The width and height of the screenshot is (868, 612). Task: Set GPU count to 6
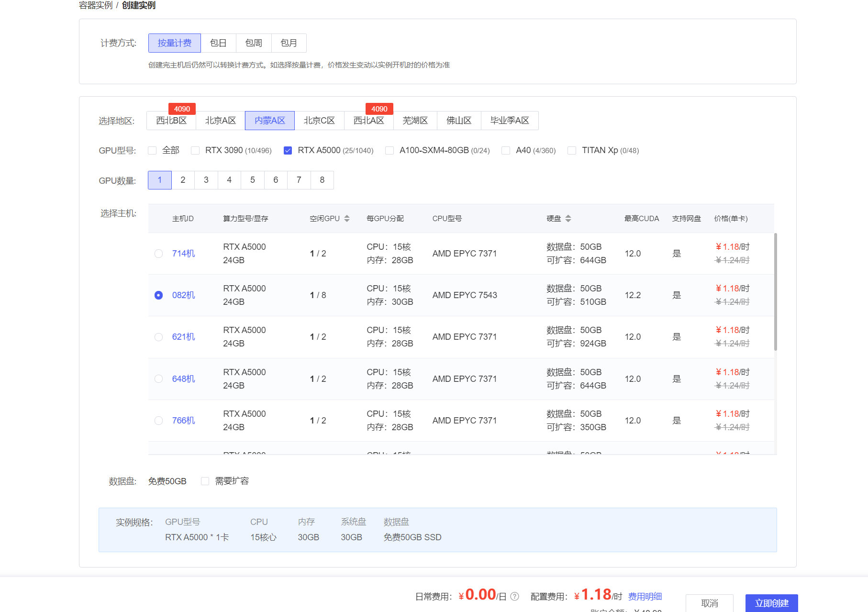(276, 180)
